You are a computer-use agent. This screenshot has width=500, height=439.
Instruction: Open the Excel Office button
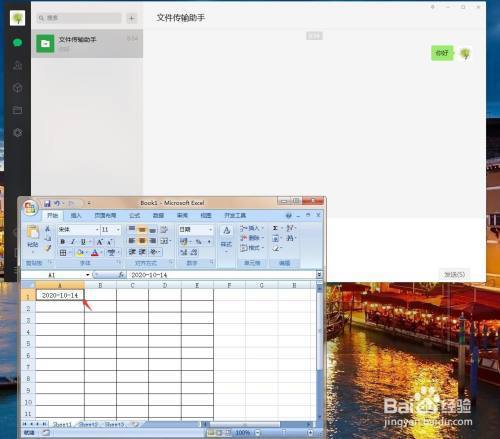coord(30,208)
